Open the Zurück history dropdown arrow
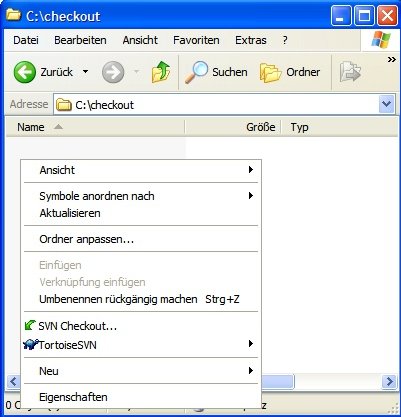The height and width of the screenshot is (417, 401). point(85,71)
